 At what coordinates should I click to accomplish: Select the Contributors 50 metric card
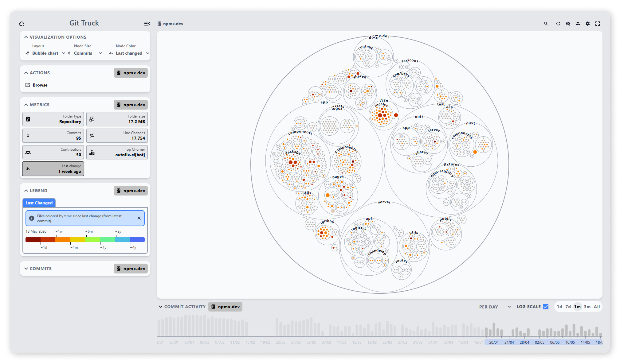(x=53, y=152)
